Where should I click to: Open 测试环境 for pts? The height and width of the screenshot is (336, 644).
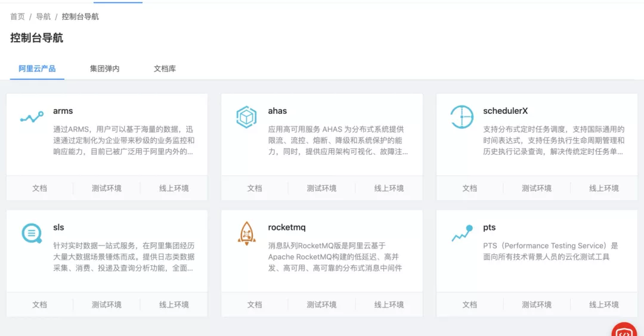(x=537, y=305)
